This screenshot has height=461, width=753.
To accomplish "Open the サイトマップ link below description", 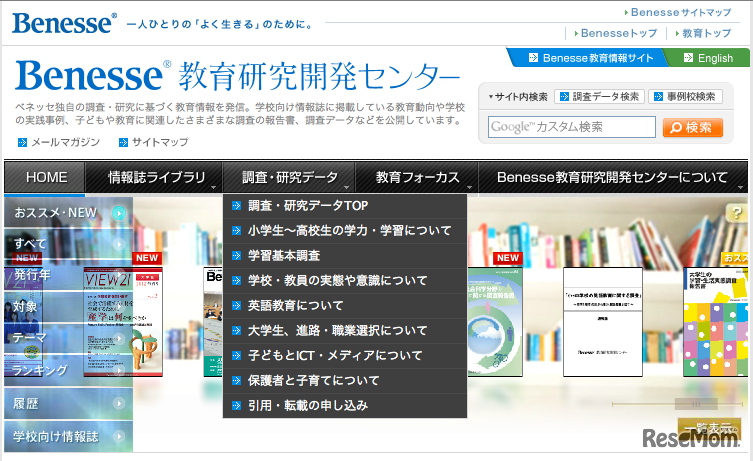I will [x=160, y=142].
